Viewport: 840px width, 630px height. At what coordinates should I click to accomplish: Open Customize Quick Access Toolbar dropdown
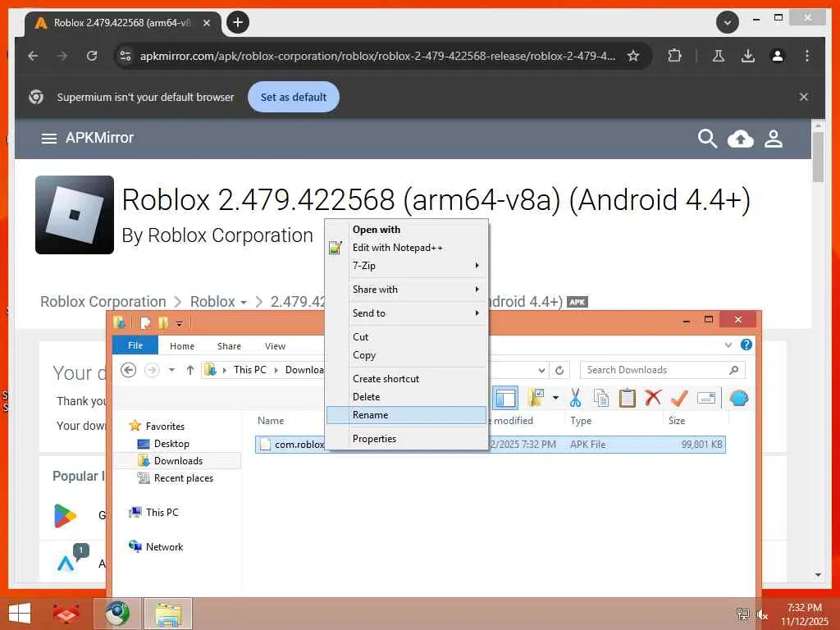[179, 323]
